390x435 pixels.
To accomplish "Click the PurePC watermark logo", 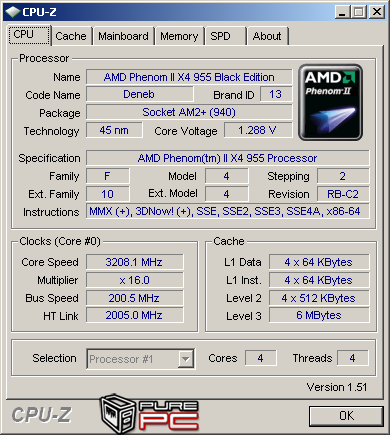I will pos(149,413).
